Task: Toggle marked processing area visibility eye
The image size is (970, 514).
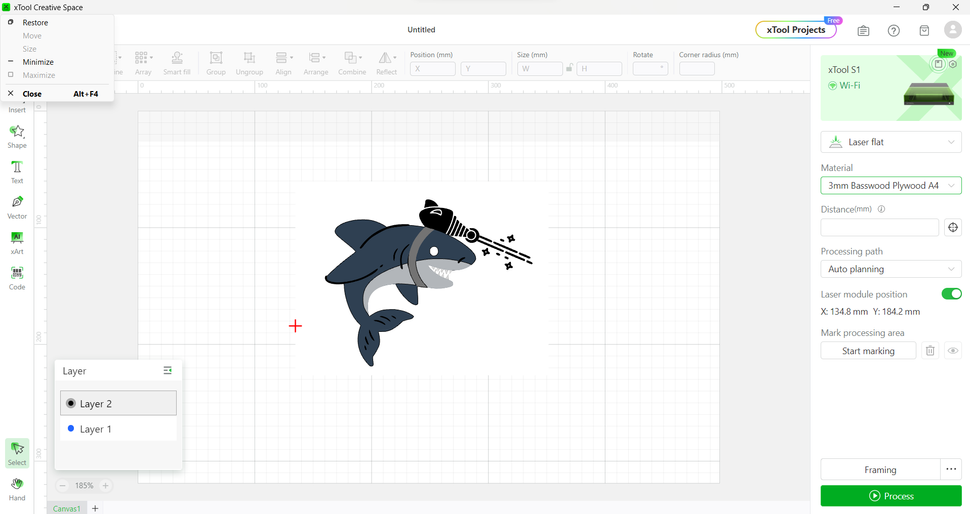Action: click(953, 351)
